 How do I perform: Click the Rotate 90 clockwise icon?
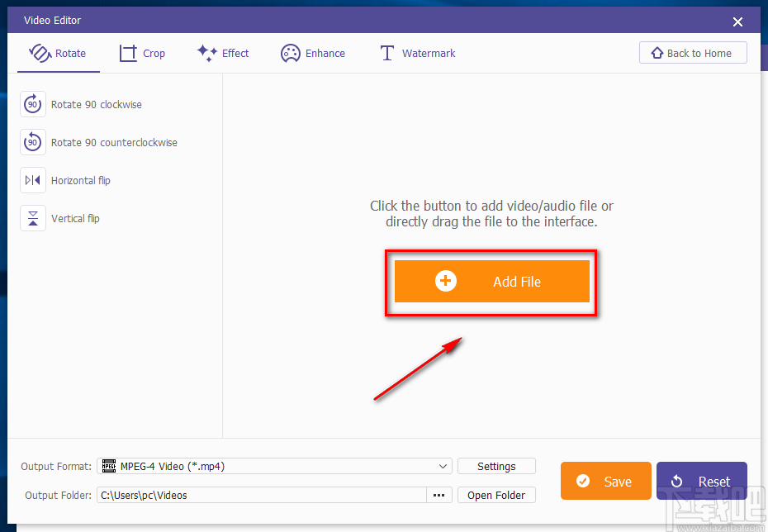pos(33,104)
